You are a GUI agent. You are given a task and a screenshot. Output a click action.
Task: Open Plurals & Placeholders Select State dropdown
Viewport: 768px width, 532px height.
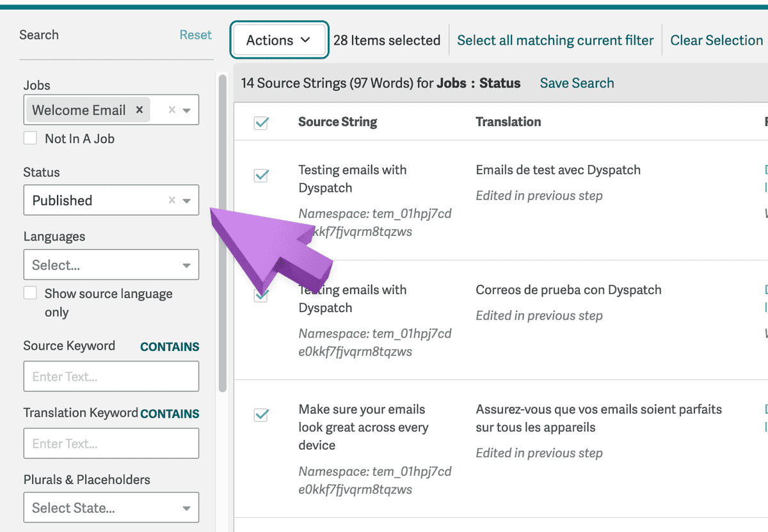coord(111,508)
